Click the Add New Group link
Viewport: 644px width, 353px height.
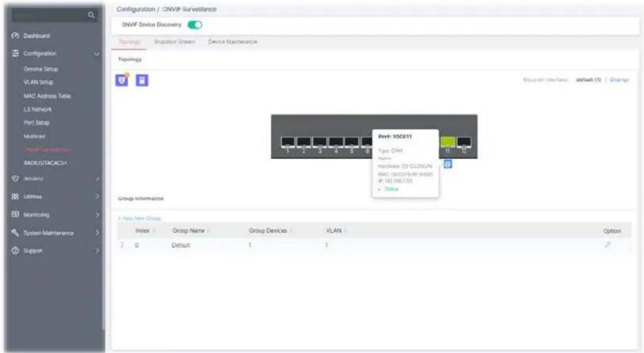point(139,218)
